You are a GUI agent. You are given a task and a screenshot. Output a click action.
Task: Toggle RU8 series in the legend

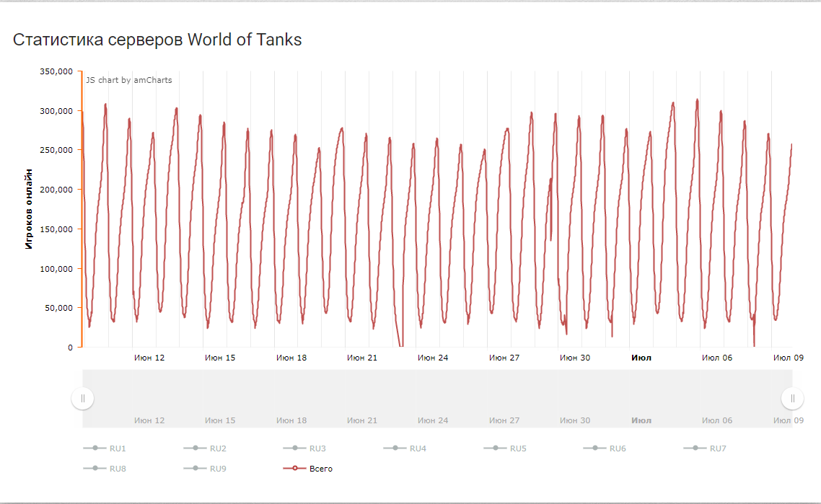point(105,469)
